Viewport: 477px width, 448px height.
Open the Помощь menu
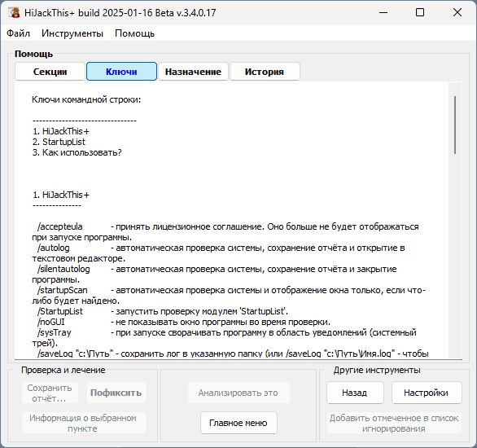[x=135, y=33]
